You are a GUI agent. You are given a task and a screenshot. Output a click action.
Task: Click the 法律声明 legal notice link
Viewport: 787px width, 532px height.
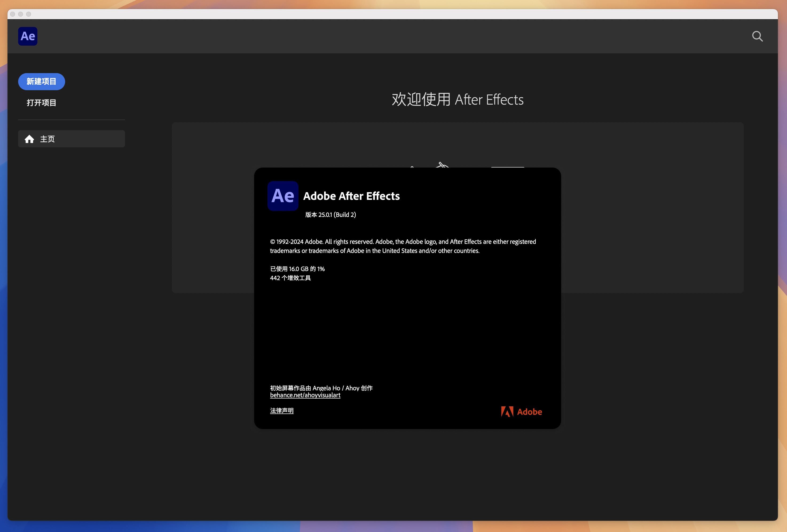pos(282,410)
